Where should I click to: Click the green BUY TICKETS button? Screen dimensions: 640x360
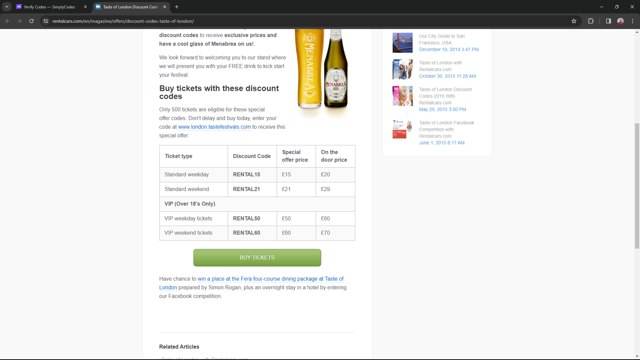pos(257,258)
